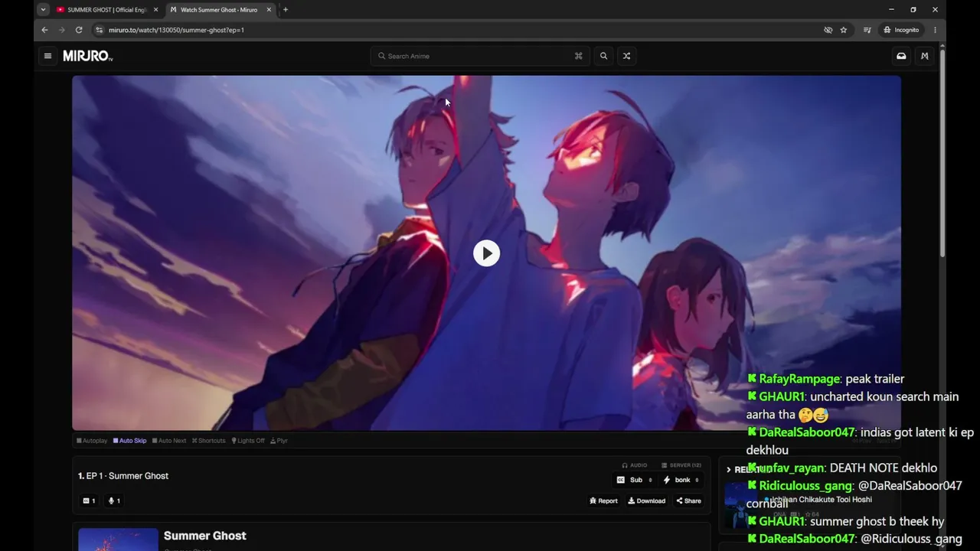
Task: Close the SUMMER GHOST YouTube tab
Action: (x=156, y=10)
